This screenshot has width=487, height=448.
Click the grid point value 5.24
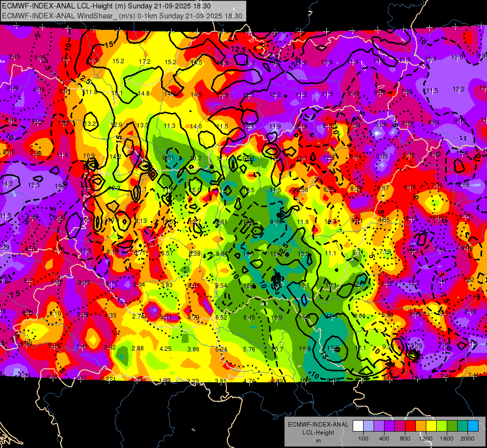click(221, 349)
